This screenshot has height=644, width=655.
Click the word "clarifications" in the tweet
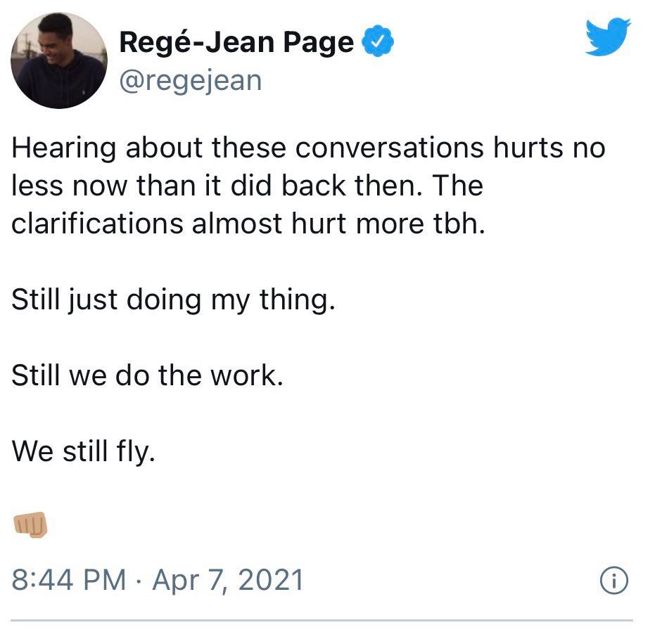97,224
